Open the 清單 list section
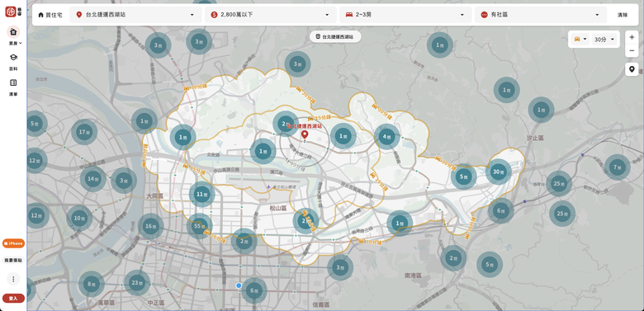Screen dimensions: 644x311 tap(13, 87)
